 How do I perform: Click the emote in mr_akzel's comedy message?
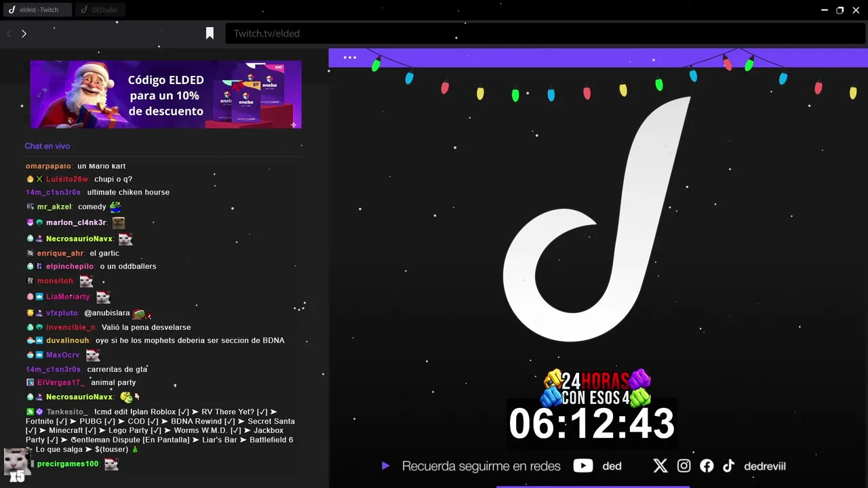[x=115, y=206]
